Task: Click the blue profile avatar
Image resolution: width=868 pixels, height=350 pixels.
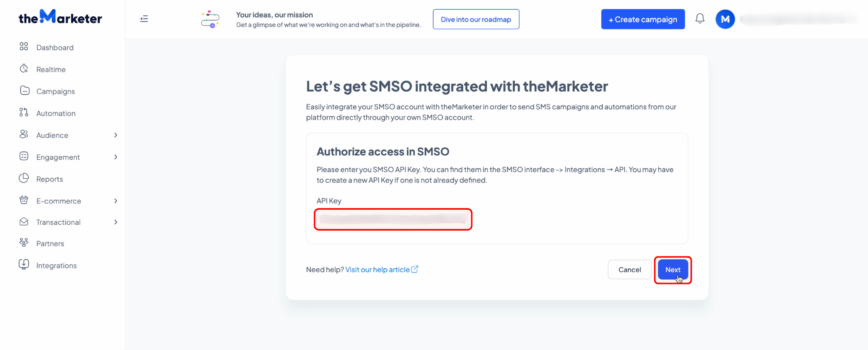Action: click(x=725, y=19)
